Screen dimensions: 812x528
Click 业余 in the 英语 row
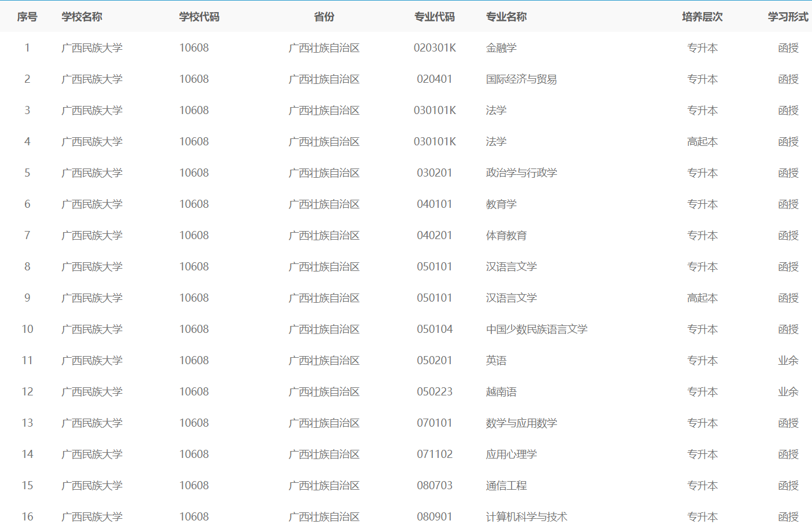click(788, 361)
